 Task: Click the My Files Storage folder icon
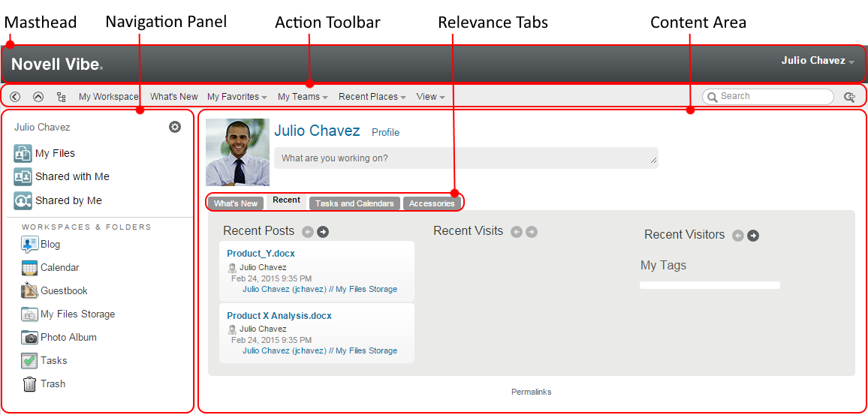point(29,314)
